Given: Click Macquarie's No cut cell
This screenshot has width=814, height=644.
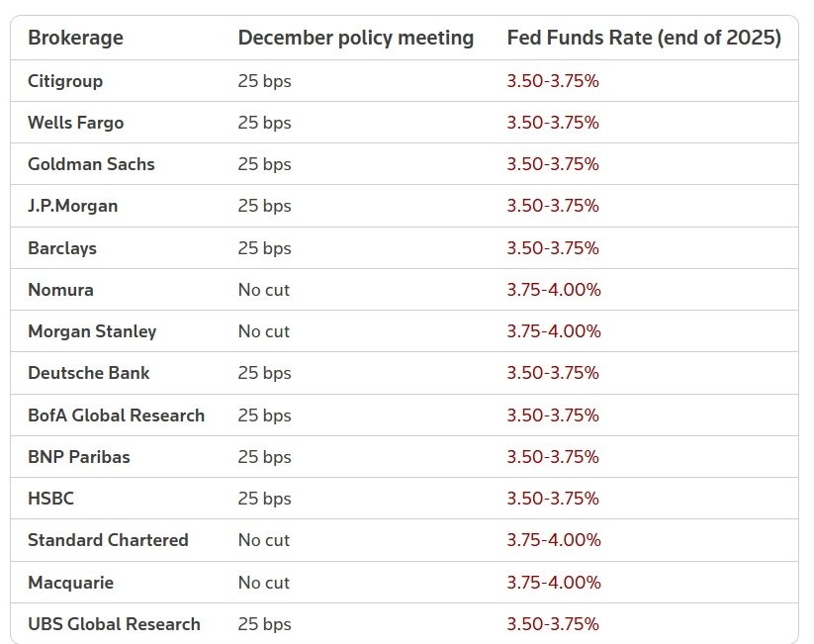Looking at the screenshot, I should pos(263,583).
